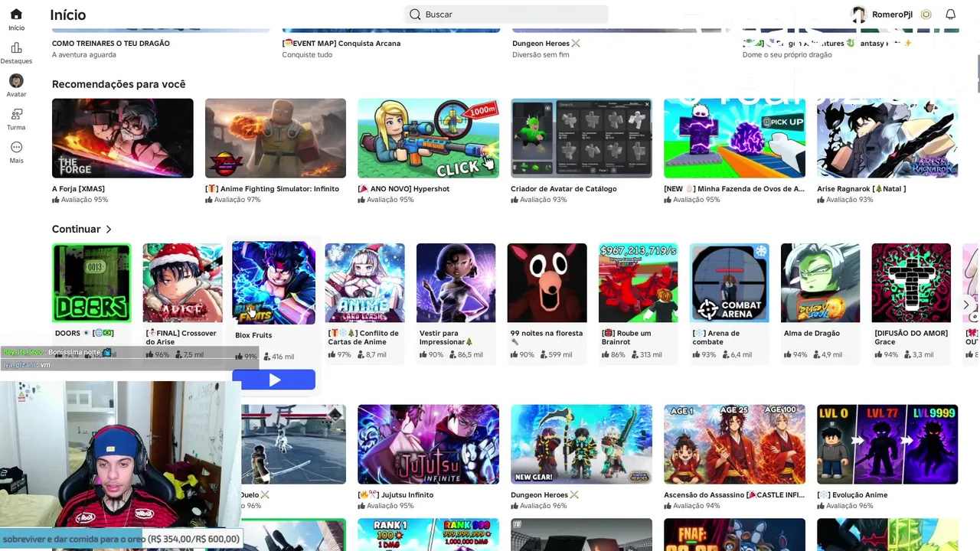
Task: Open the Vestir para Impressionar tile
Action: [x=456, y=283]
